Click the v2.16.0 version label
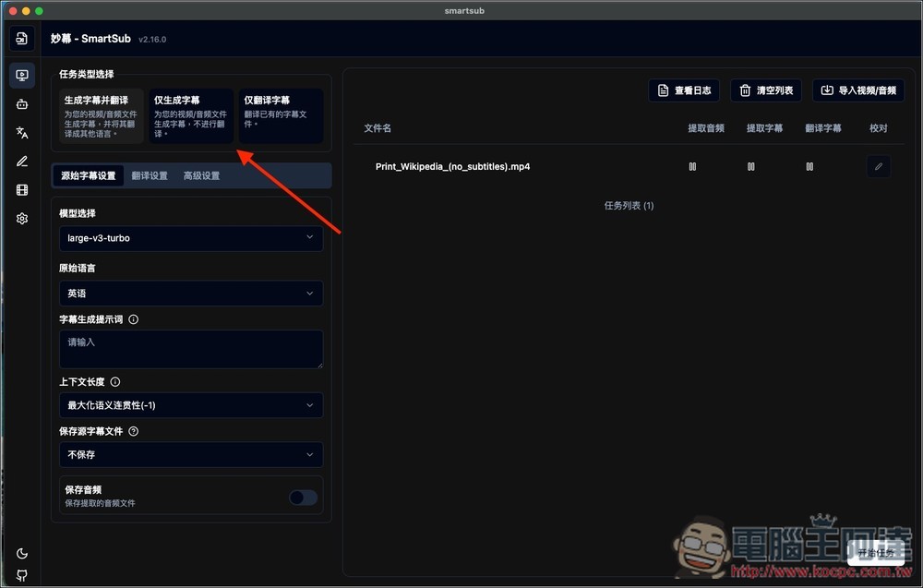The width and height of the screenshot is (923, 588). point(152,40)
